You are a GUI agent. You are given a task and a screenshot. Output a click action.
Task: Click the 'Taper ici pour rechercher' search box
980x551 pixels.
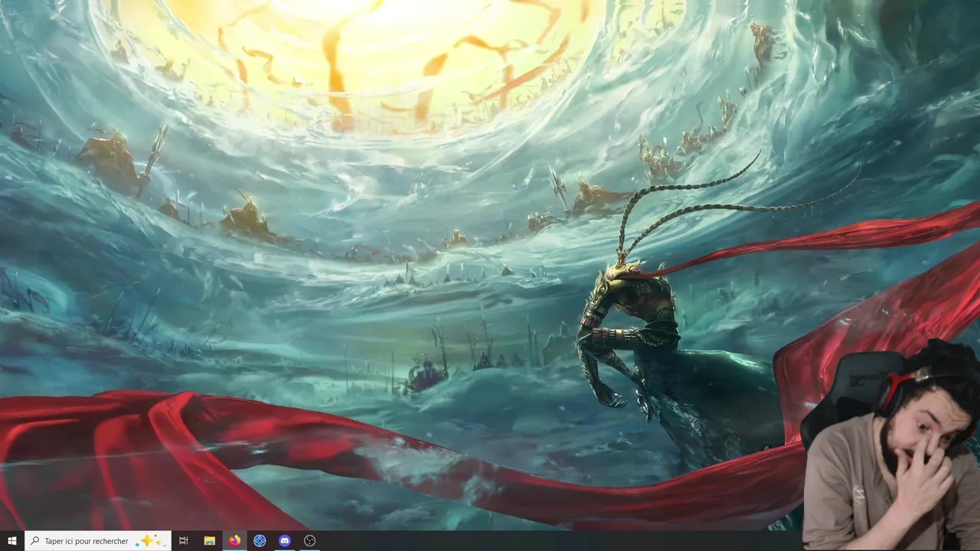(x=98, y=541)
